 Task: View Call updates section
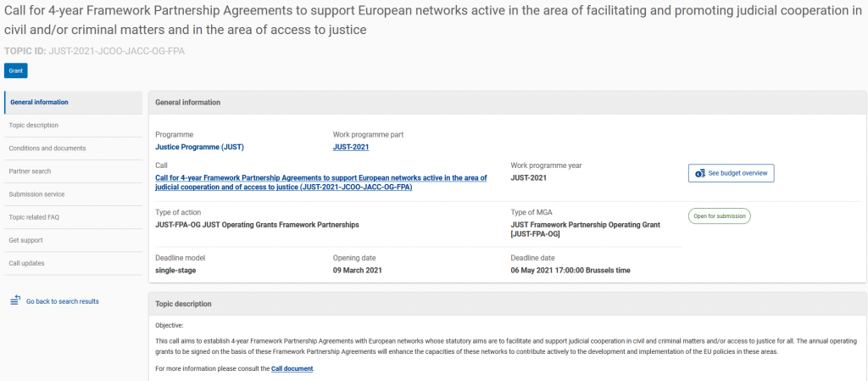point(73,264)
